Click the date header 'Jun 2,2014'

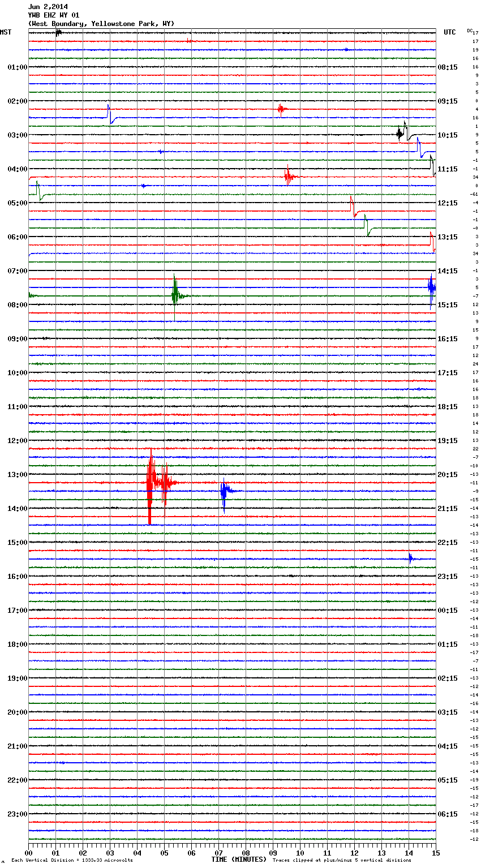coord(48,7)
